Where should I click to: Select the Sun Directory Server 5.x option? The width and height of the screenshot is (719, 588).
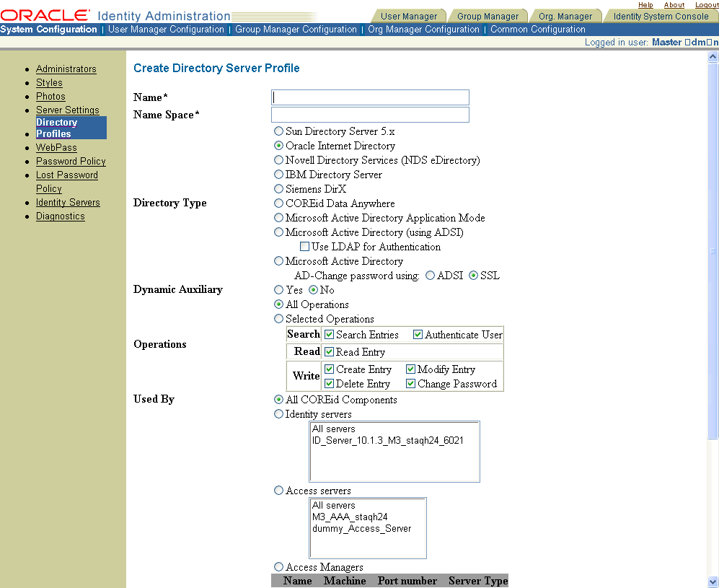tap(279, 132)
